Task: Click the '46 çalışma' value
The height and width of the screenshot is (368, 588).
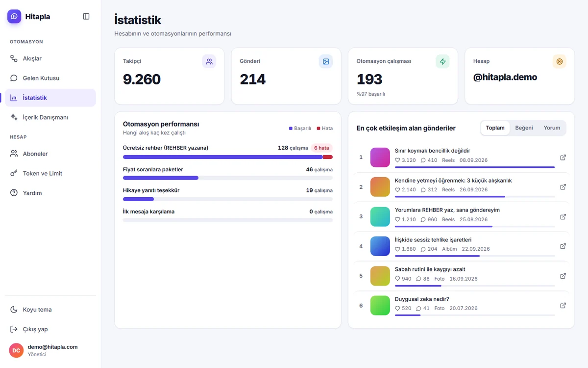Action: (319, 169)
